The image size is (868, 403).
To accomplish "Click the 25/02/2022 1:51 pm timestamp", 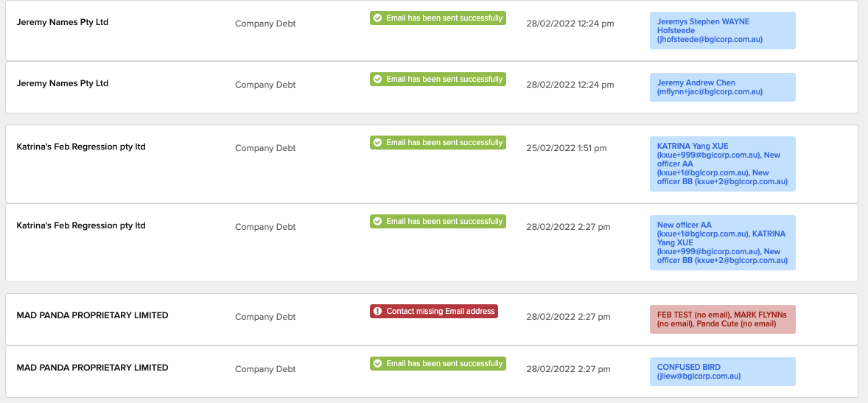I will [x=566, y=148].
